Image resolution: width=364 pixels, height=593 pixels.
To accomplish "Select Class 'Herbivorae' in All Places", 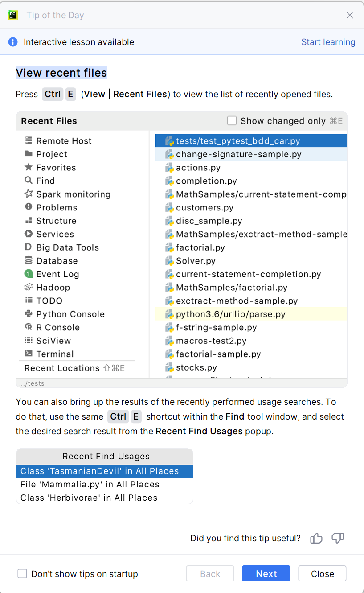I will 89,498.
